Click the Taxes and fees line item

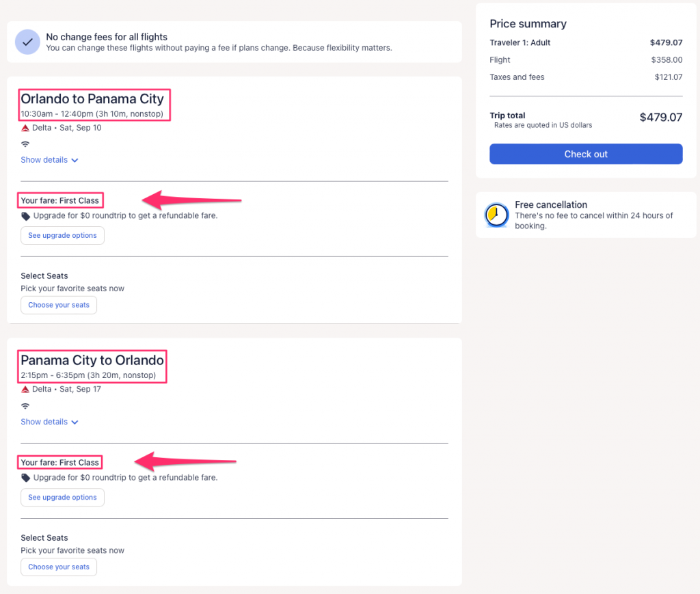click(517, 77)
